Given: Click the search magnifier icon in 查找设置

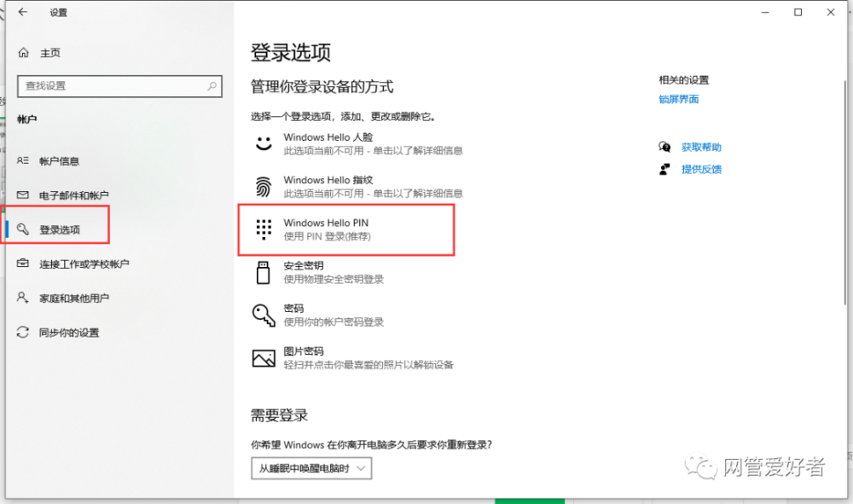Looking at the screenshot, I should [x=212, y=86].
